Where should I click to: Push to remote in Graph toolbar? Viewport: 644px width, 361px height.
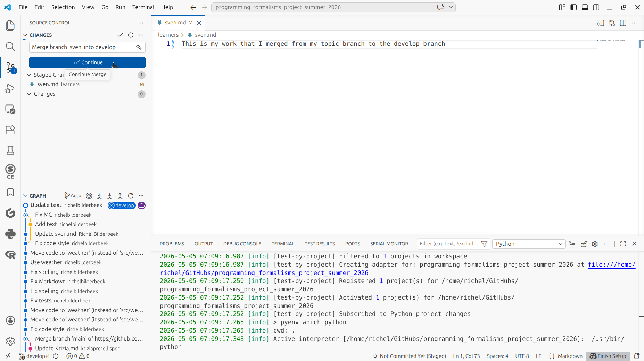click(120, 196)
